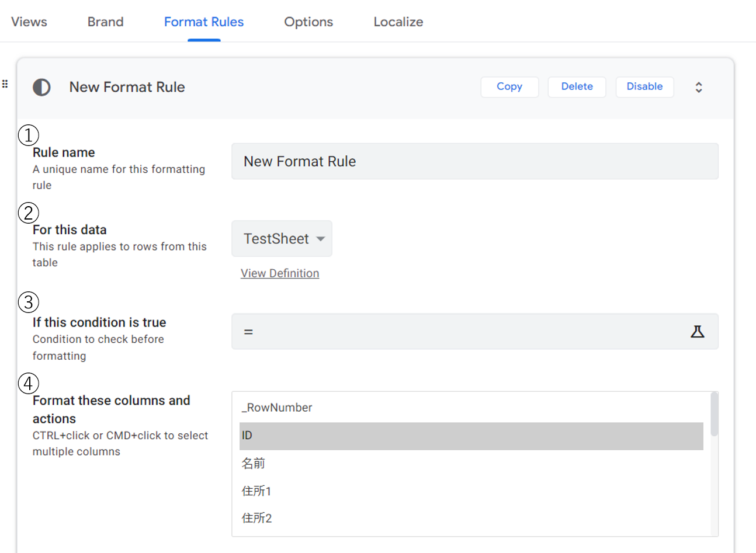Screen dimensions: 756x553
Task: Go to the Options tab
Action: pyautogui.click(x=308, y=22)
